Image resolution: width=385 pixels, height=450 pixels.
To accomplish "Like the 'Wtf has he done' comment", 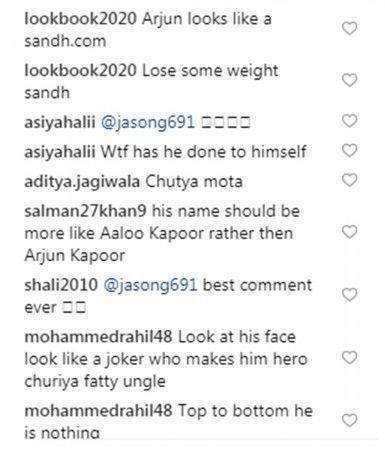I will pos(350,151).
